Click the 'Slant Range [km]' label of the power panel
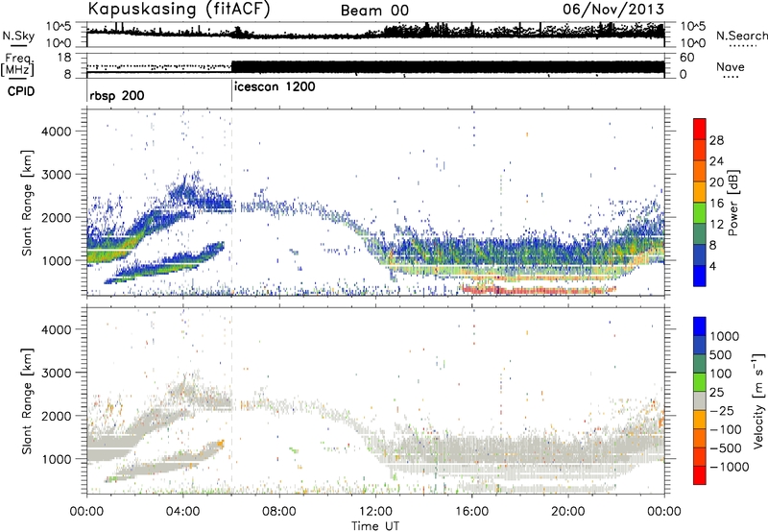 point(27,203)
